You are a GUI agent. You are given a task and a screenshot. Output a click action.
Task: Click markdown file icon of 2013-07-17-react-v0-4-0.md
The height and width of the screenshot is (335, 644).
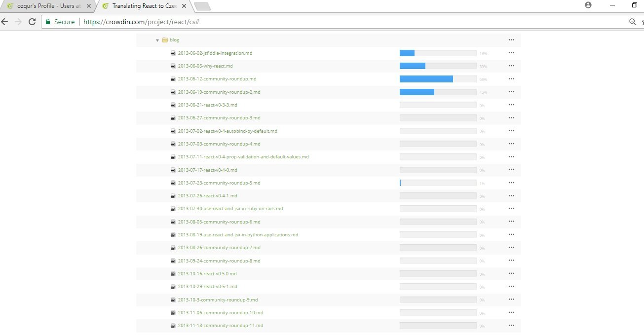(x=173, y=170)
